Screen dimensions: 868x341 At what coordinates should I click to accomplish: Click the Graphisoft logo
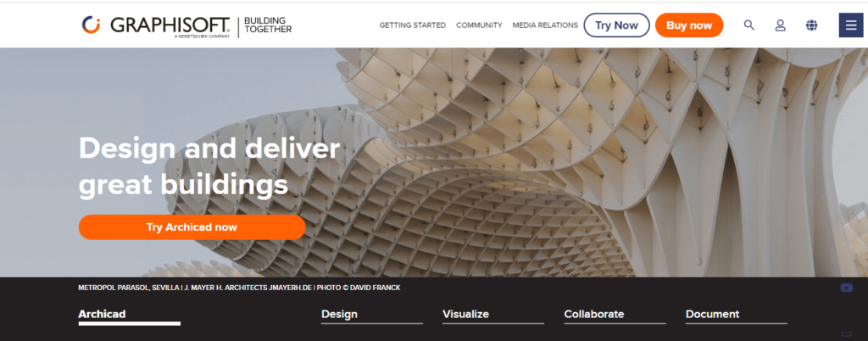(156, 25)
